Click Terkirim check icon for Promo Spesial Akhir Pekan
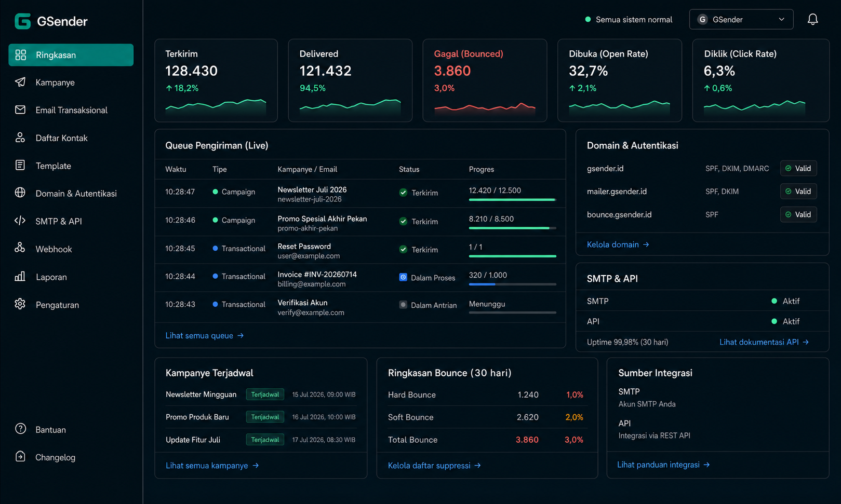Screen dimensions: 841x504 click(403, 221)
